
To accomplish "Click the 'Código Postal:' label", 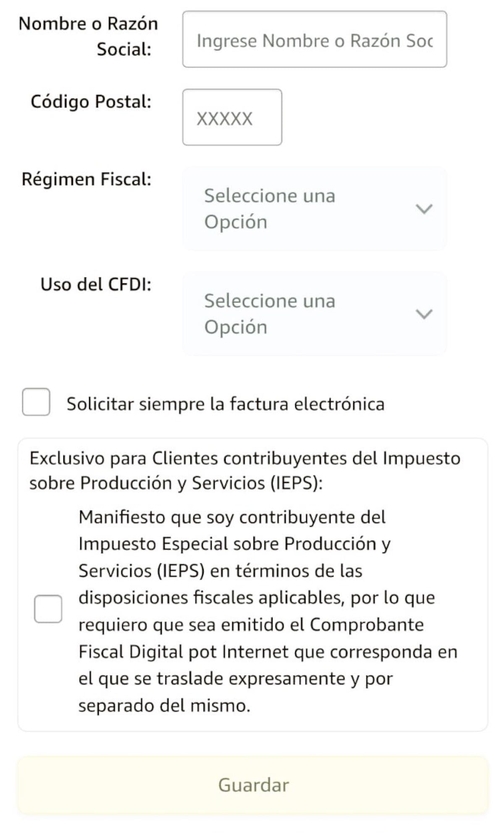I will tap(91, 102).
